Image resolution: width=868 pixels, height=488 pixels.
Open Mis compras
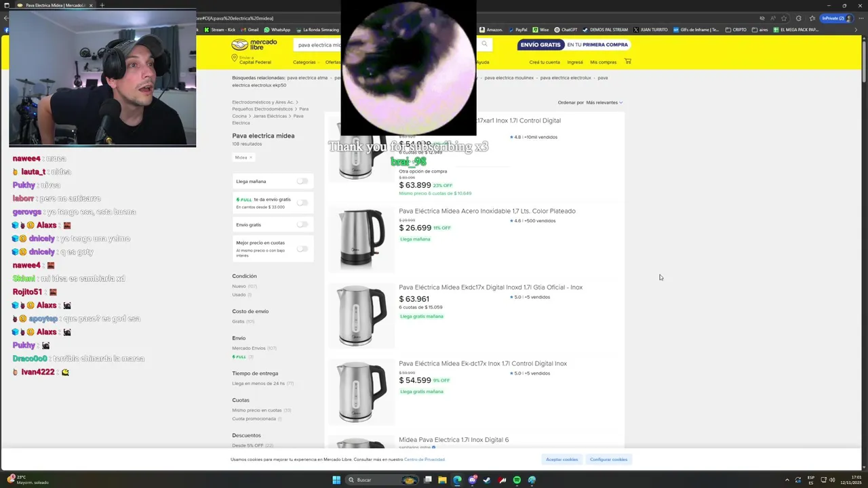point(604,62)
